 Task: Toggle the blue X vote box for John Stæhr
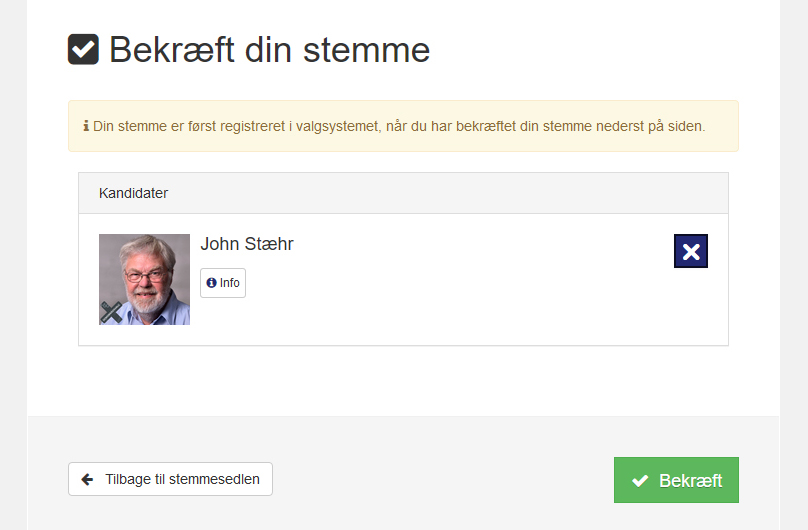[690, 251]
